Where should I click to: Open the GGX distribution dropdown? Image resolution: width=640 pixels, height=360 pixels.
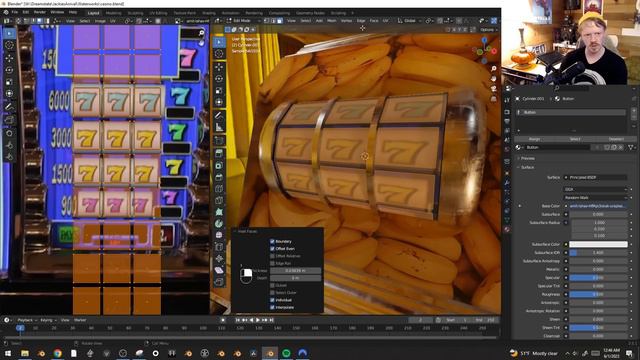[x=595, y=189]
